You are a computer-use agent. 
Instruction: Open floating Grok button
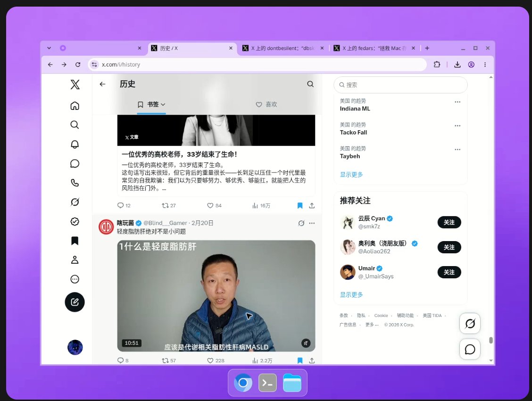[x=470, y=323]
